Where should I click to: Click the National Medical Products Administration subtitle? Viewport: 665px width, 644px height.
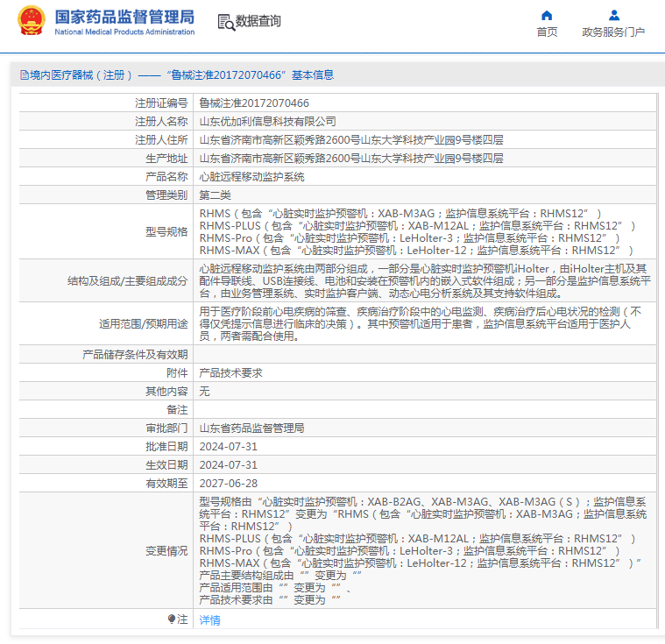click(x=124, y=32)
